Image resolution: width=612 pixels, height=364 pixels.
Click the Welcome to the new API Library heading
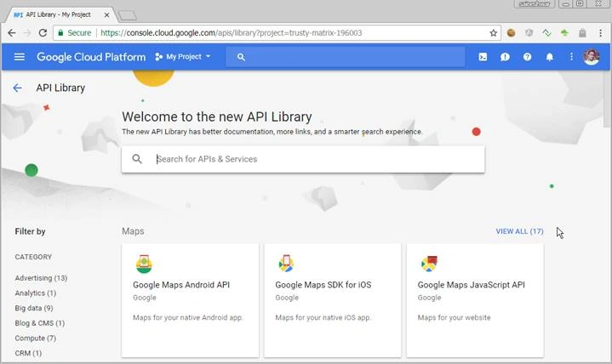click(216, 117)
